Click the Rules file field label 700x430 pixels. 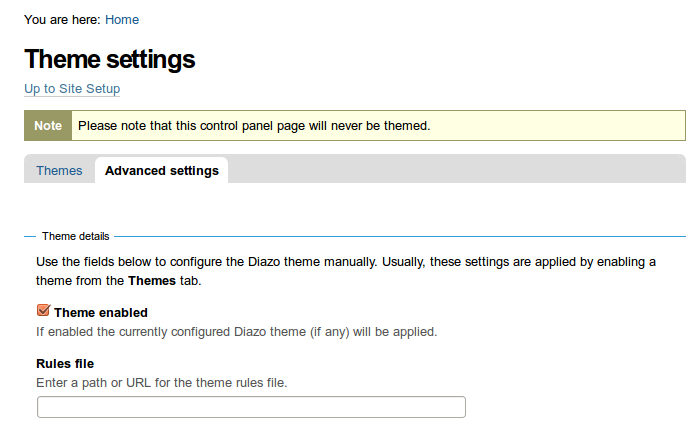(x=65, y=363)
